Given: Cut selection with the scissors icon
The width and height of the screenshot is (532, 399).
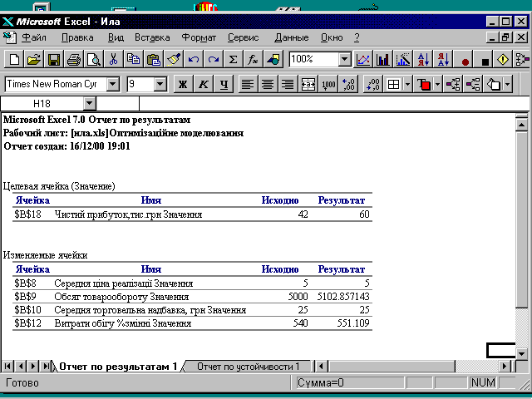Looking at the screenshot, I should click(x=114, y=60).
